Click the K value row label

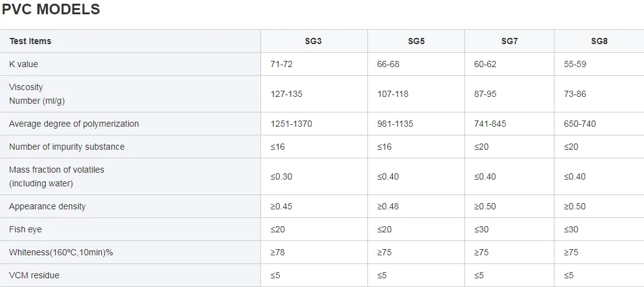24,64
